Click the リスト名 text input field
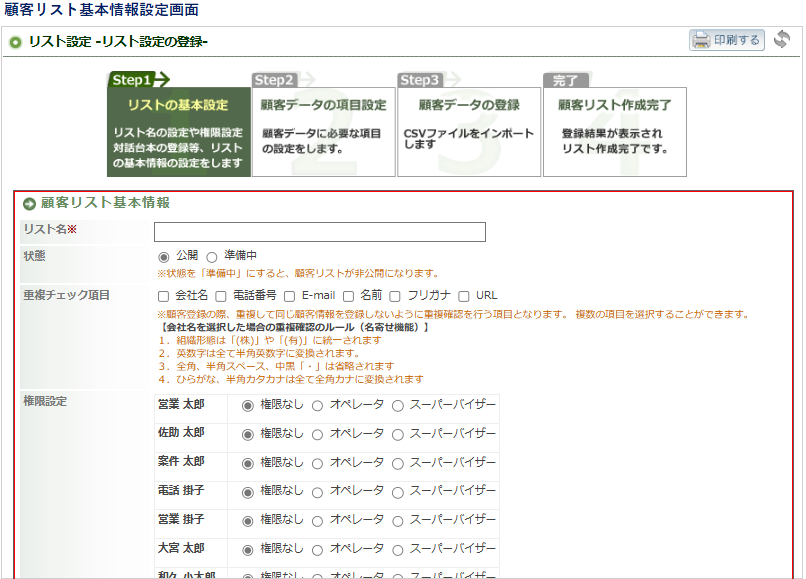Image resolution: width=806 pixels, height=579 pixels. tap(320, 232)
